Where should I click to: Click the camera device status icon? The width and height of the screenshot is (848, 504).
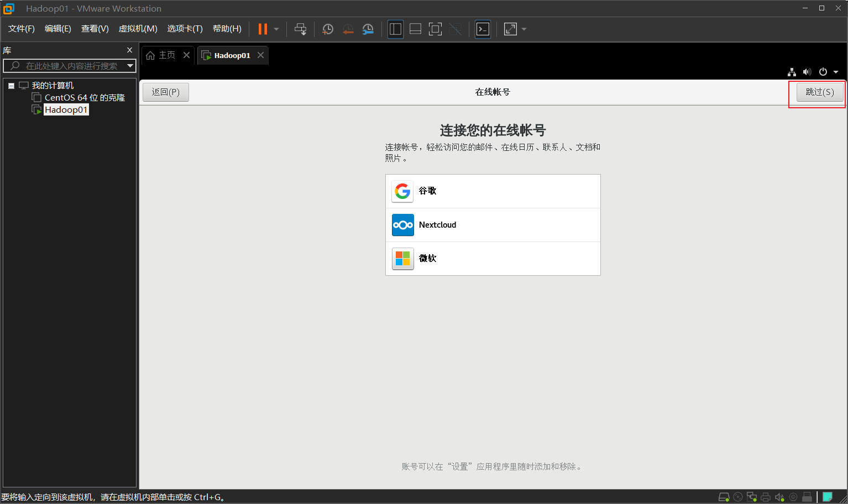pos(793,497)
